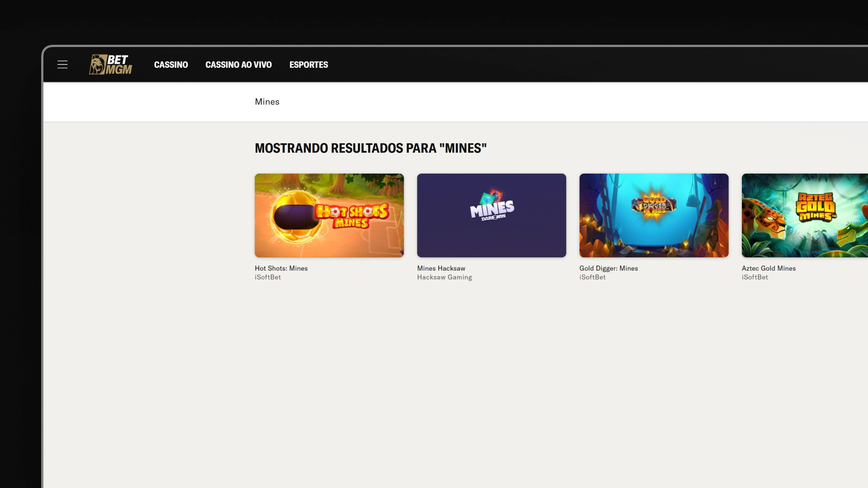Click the Aztec Gold Mines title text
The width and height of the screenshot is (868, 488).
[x=769, y=268]
